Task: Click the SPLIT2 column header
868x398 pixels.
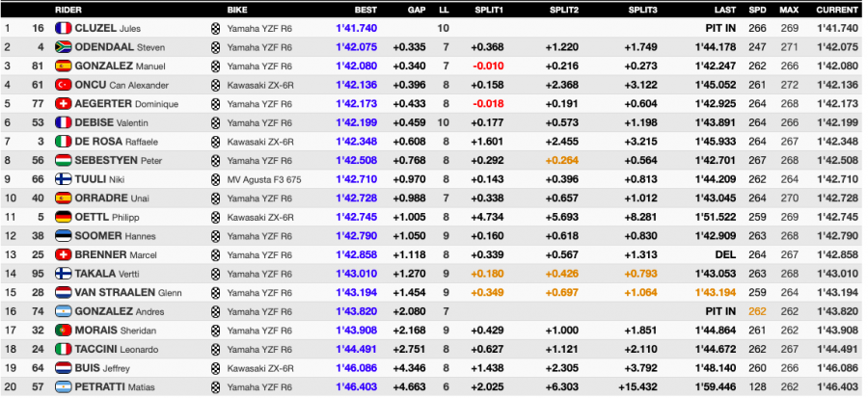Action: [x=564, y=10]
